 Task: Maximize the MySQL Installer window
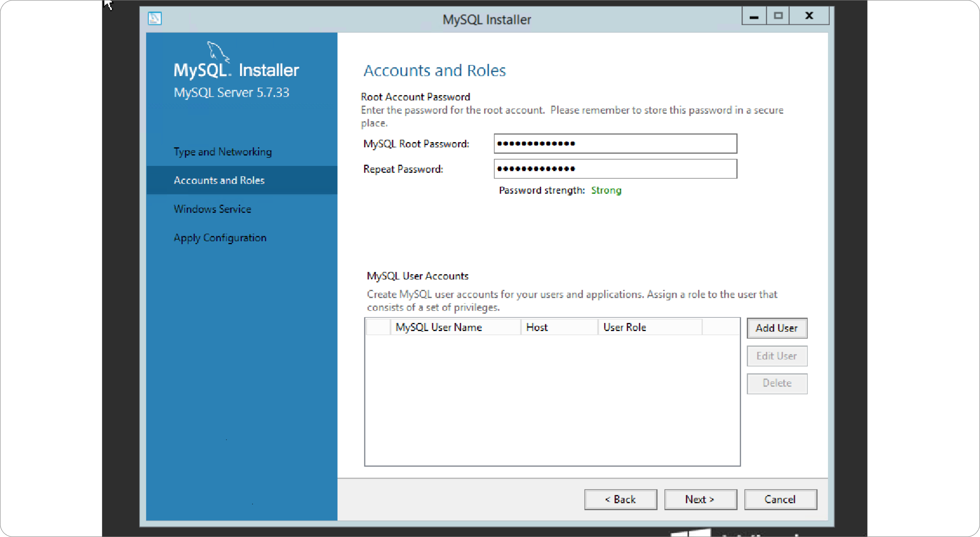[778, 16]
